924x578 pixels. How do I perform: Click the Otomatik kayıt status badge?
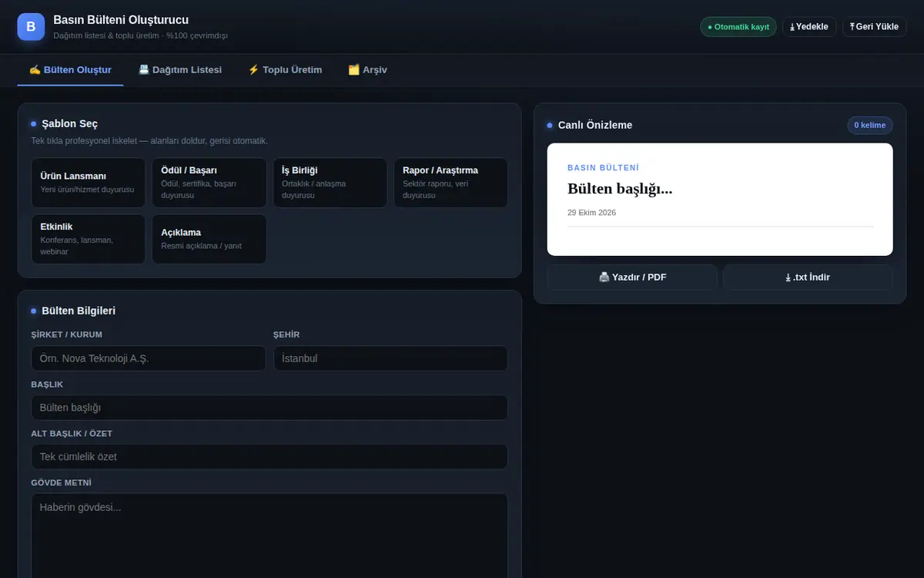738,27
